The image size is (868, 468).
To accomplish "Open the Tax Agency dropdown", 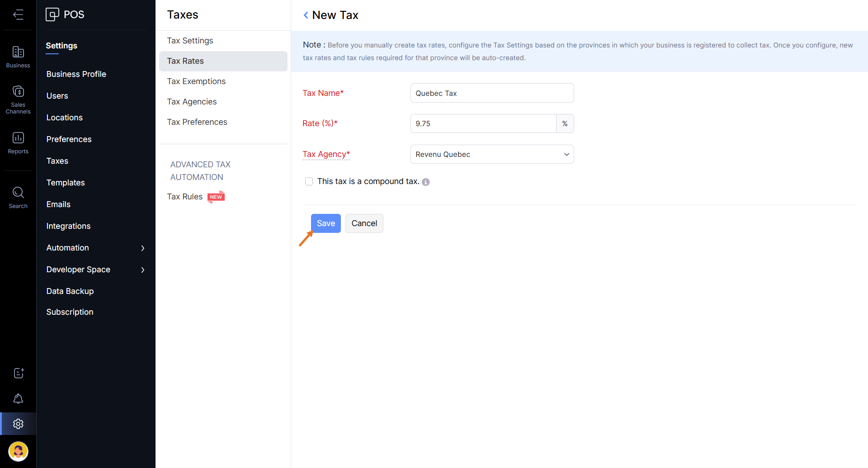I will click(x=492, y=154).
